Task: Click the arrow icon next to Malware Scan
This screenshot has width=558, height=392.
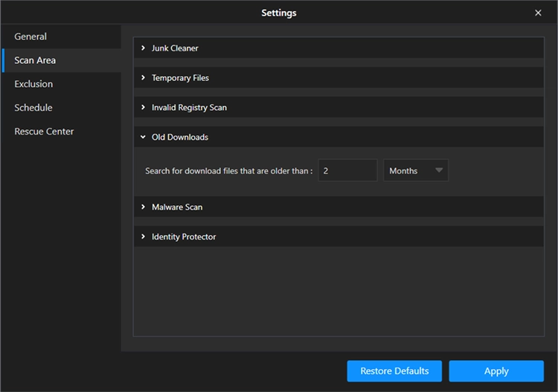Action: [143, 208]
